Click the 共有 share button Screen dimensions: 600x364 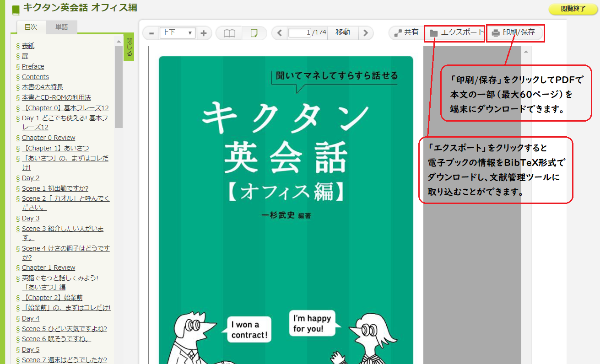coord(406,32)
